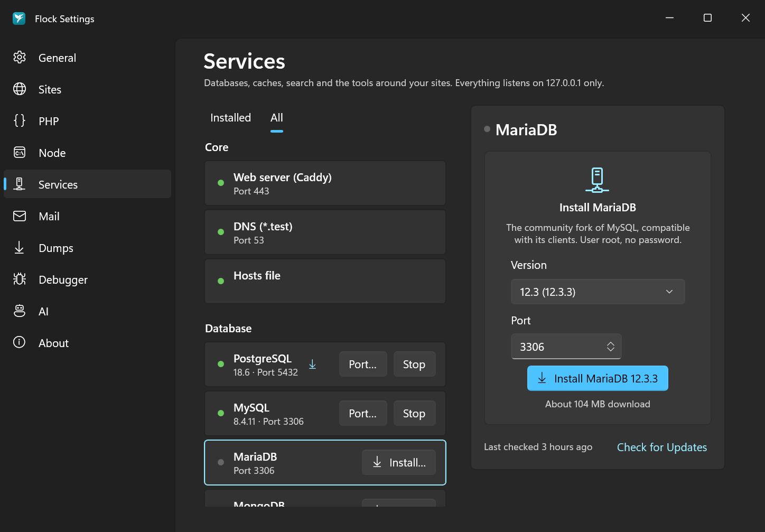Click the MariaDB network server icon in install panel

[598, 180]
